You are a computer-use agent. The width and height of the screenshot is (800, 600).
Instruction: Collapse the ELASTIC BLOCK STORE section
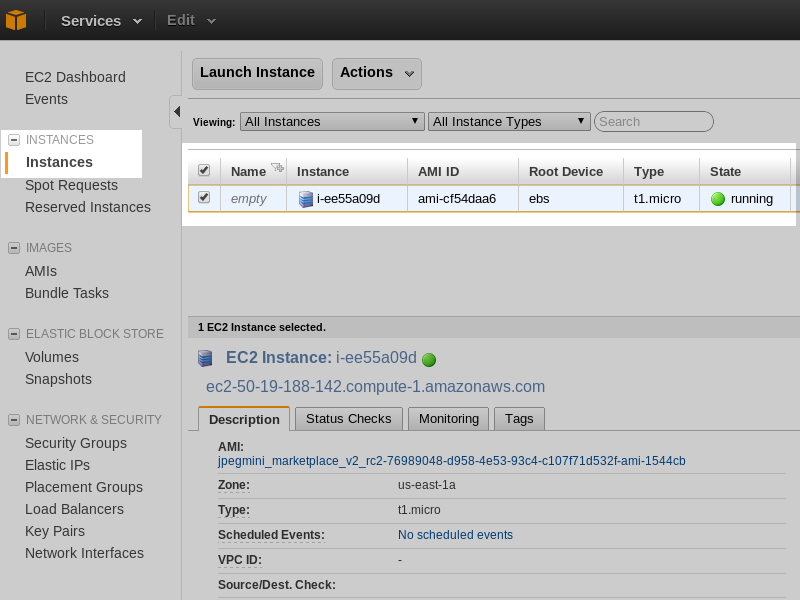(x=14, y=334)
